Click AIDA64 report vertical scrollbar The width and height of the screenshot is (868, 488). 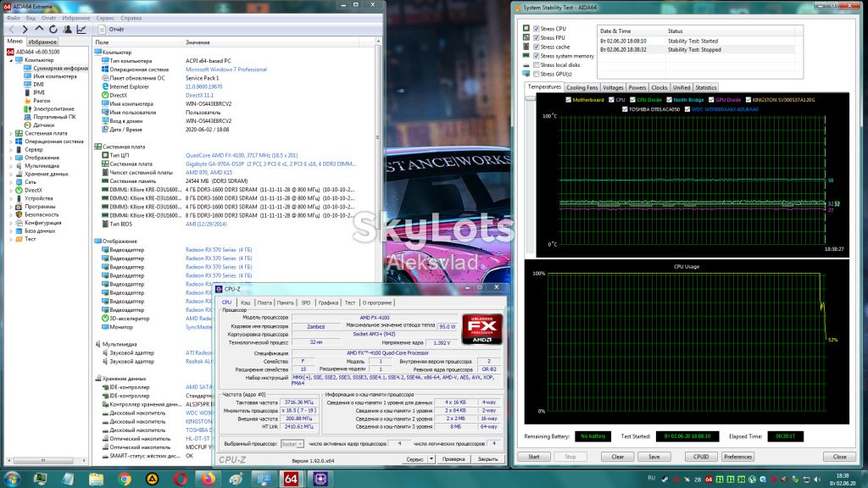[x=378, y=136]
